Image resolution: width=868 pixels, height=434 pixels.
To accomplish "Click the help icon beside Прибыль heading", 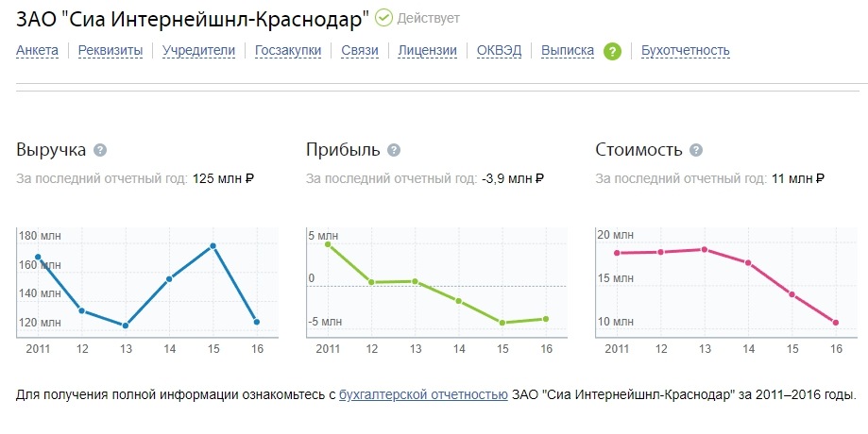I will 394,150.
